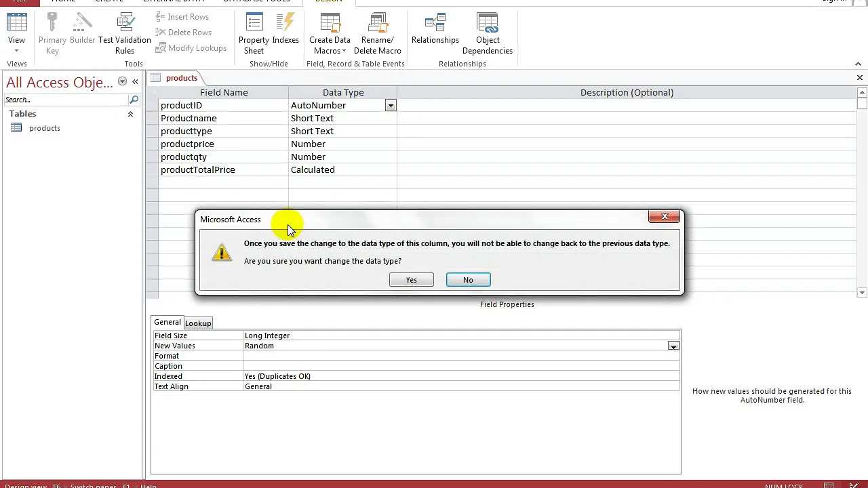The image size is (868, 488).
Task: Click the productprice field
Action: [x=223, y=144]
